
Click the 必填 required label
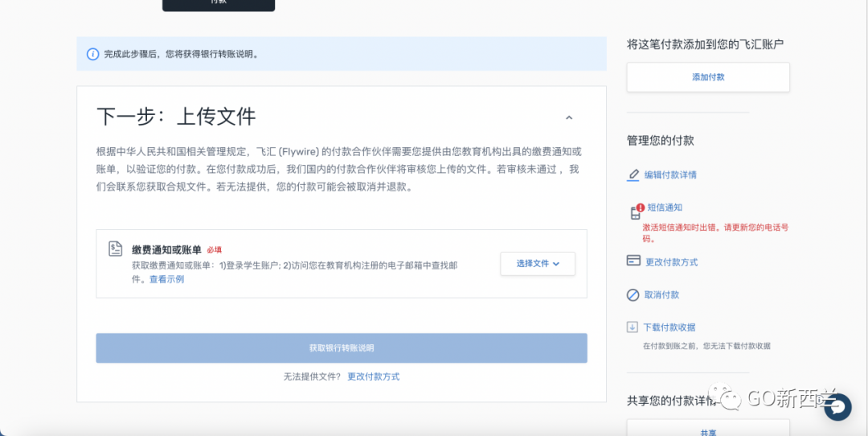(x=215, y=250)
